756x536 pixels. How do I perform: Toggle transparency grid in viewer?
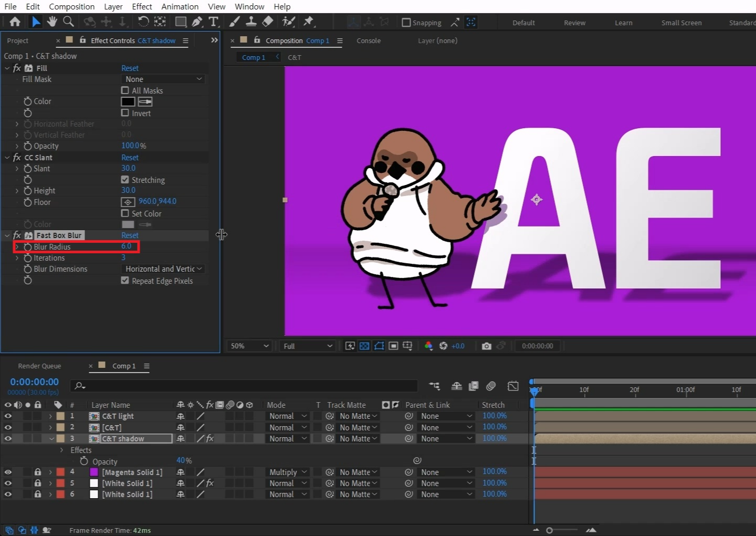[x=364, y=346]
